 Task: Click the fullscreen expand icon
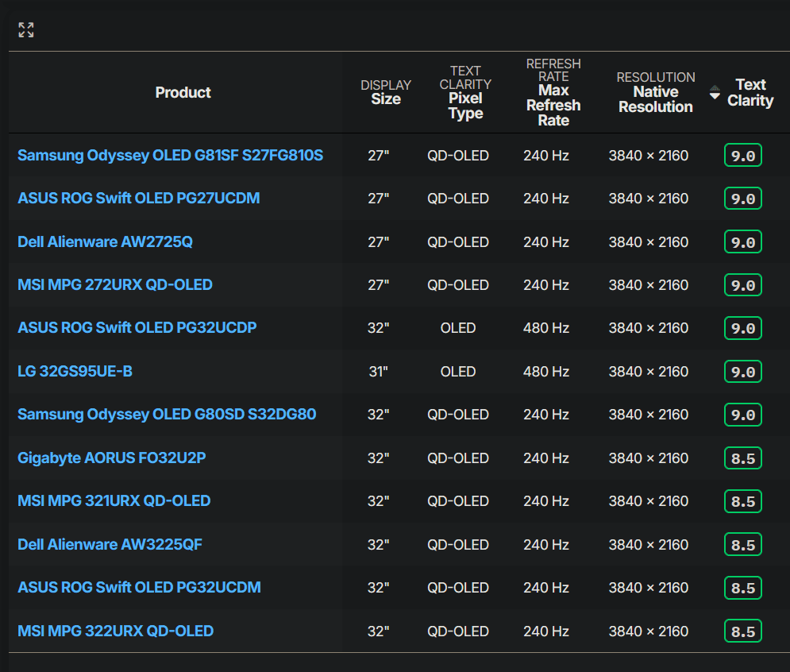tap(26, 30)
